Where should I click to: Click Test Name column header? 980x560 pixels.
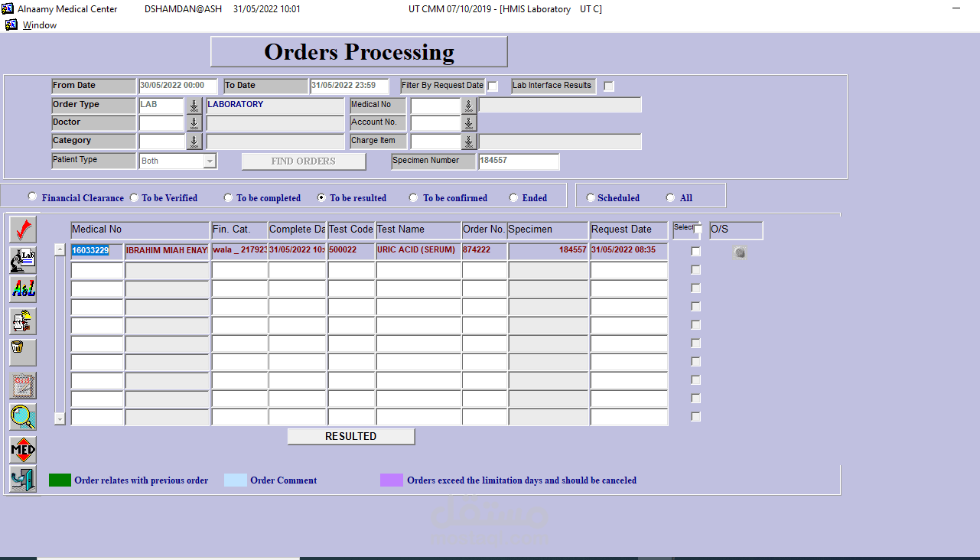(x=418, y=230)
